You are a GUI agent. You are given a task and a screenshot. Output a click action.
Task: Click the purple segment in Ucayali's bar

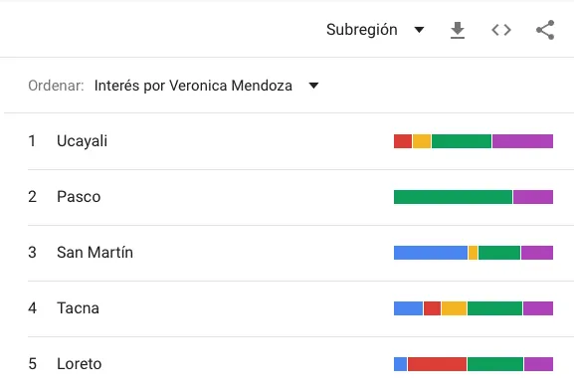[522, 141]
